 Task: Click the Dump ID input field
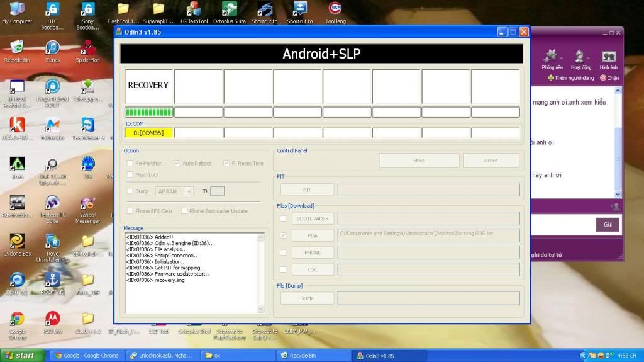click(x=217, y=191)
